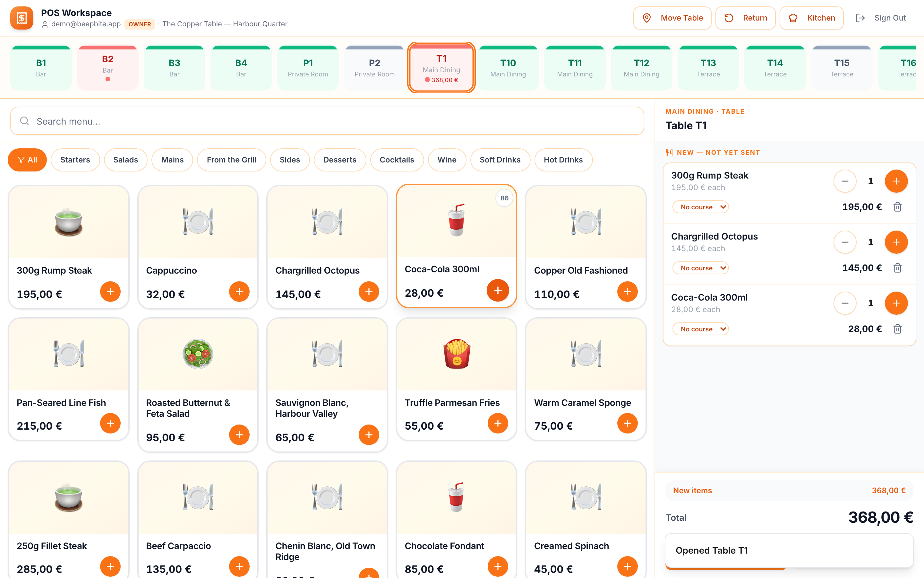Click the Coca-Cola 300ml cup thumbnail
Screen dimensions: 924x578
coord(456,220)
